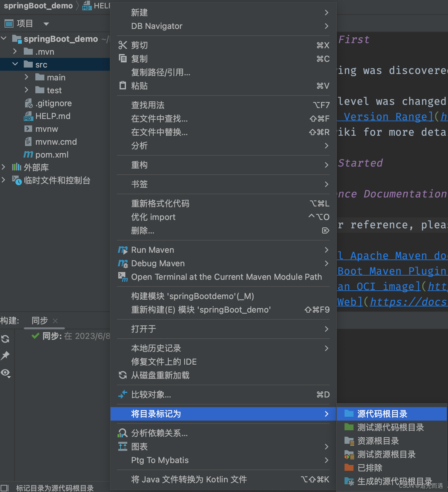
Task: Click the test resources root folder icon
Action: 349,454
